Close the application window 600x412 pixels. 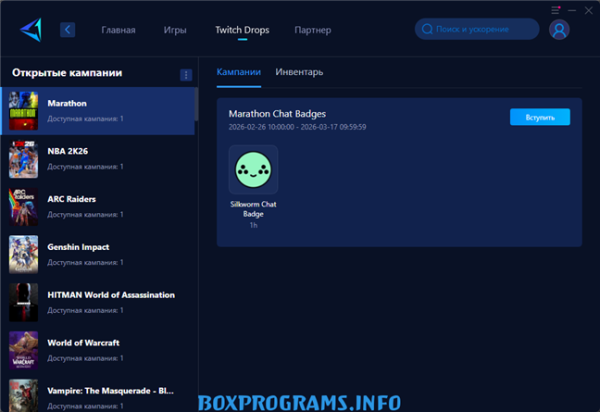(589, 10)
